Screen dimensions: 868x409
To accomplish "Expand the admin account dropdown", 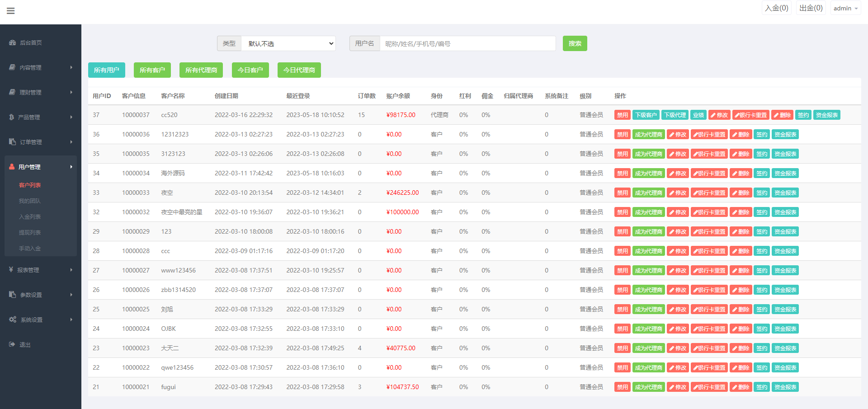I will tap(844, 8).
